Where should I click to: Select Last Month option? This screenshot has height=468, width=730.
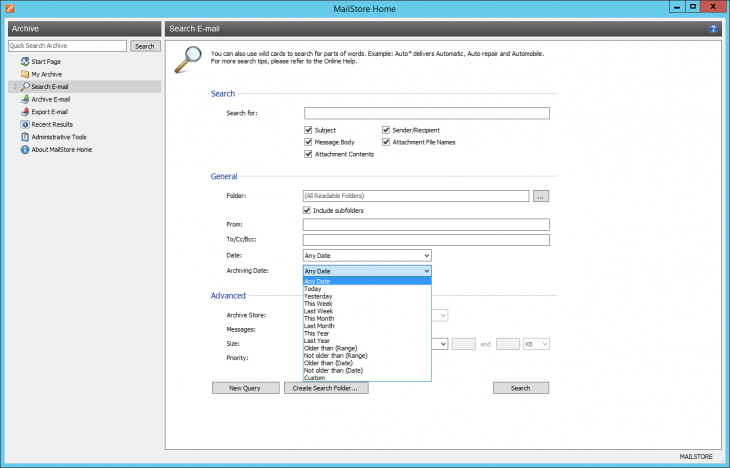367,326
